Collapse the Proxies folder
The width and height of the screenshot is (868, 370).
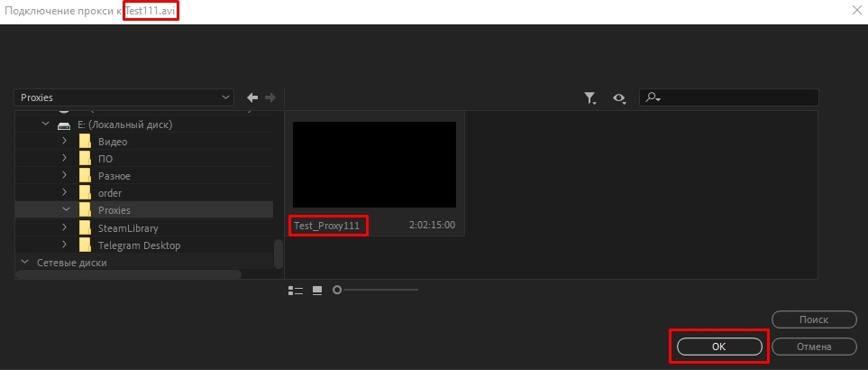tap(66, 210)
